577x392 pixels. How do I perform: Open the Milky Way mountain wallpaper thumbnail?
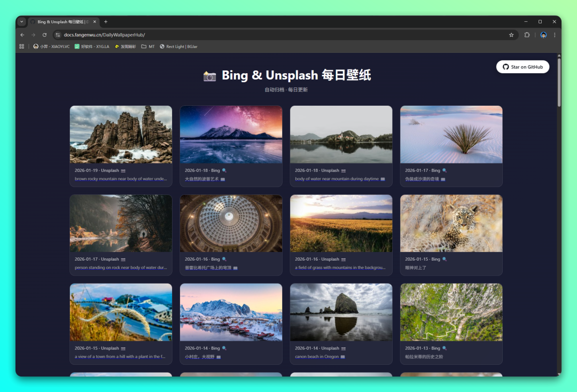(x=231, y=134)
